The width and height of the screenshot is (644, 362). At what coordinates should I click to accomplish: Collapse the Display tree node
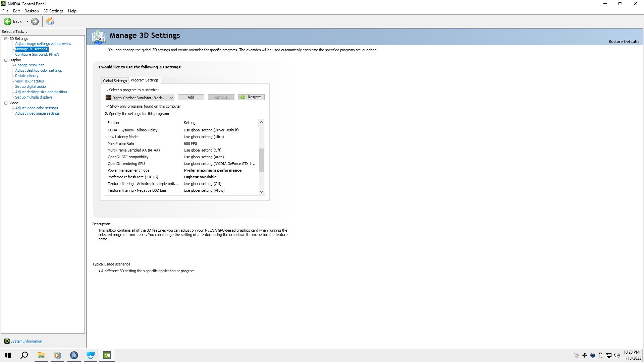6,60
